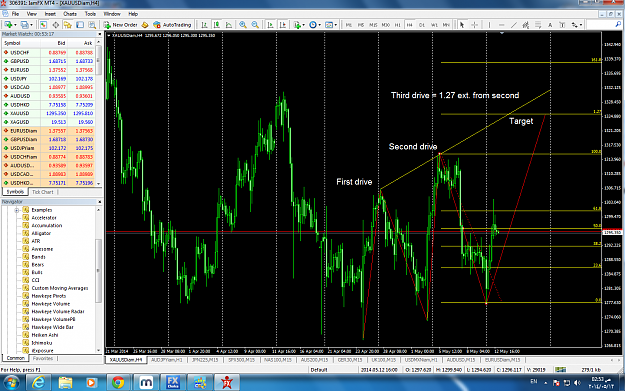This screenshot has height=391, width=625.
Task: Select the equidistant channel tool
Action: point(526,25)
